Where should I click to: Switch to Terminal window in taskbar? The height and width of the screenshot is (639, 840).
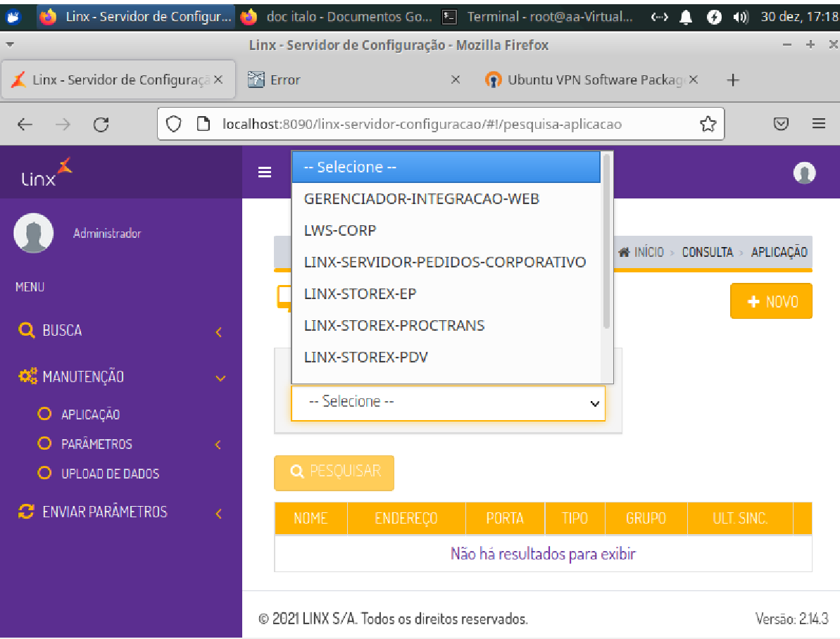pyautogui.click(x=538, y=17)
